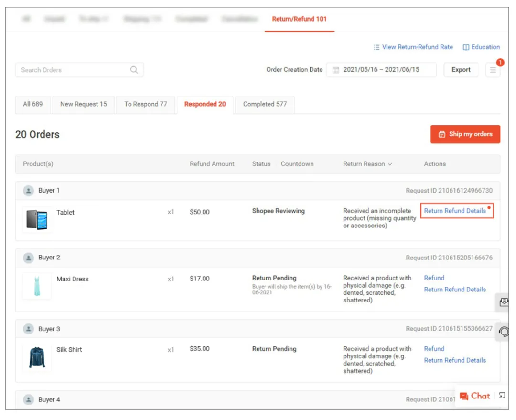516x420 pixels.
Task: Open Return Refund Details for Maxi Dress
Action: coord(455,290)
